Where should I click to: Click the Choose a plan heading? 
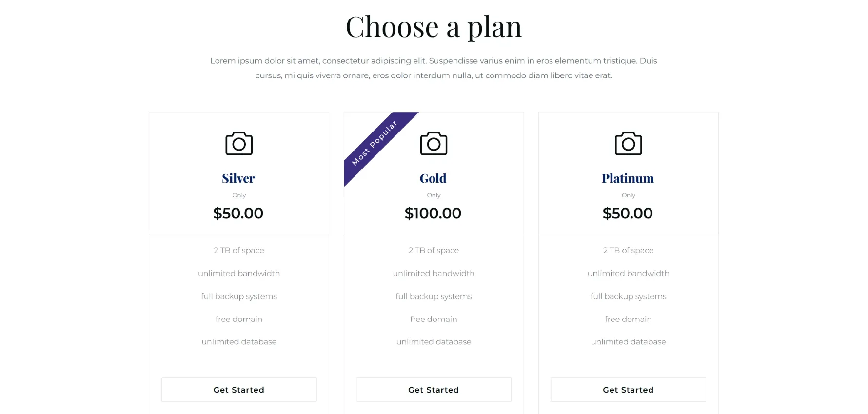pos(434,27)
